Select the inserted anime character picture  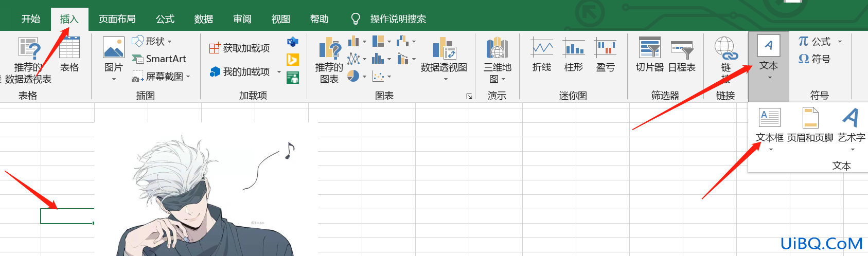pyautogui.click(x=206, y=189)
